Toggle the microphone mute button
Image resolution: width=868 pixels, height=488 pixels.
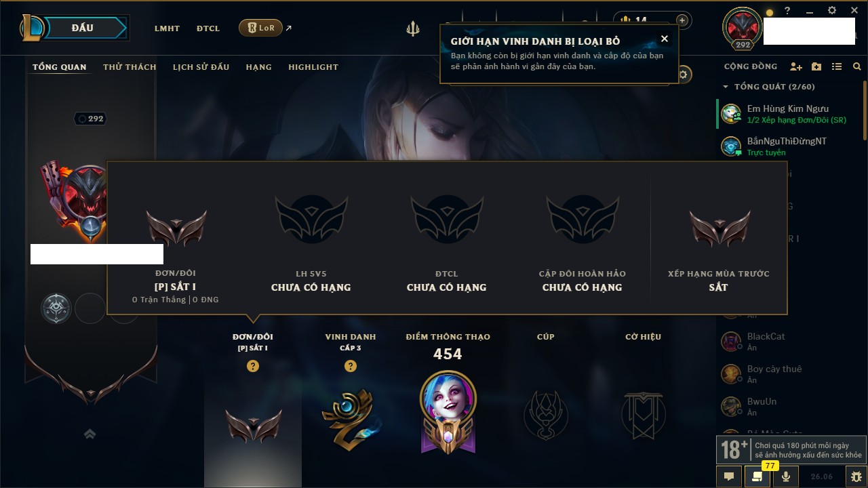tap(786, 476)
